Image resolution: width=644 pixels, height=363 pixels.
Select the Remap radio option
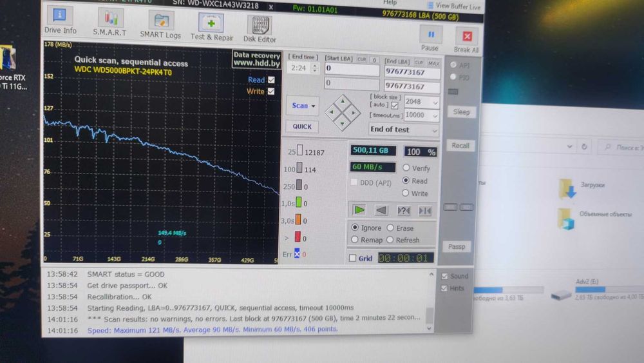(x=354, y=239)
